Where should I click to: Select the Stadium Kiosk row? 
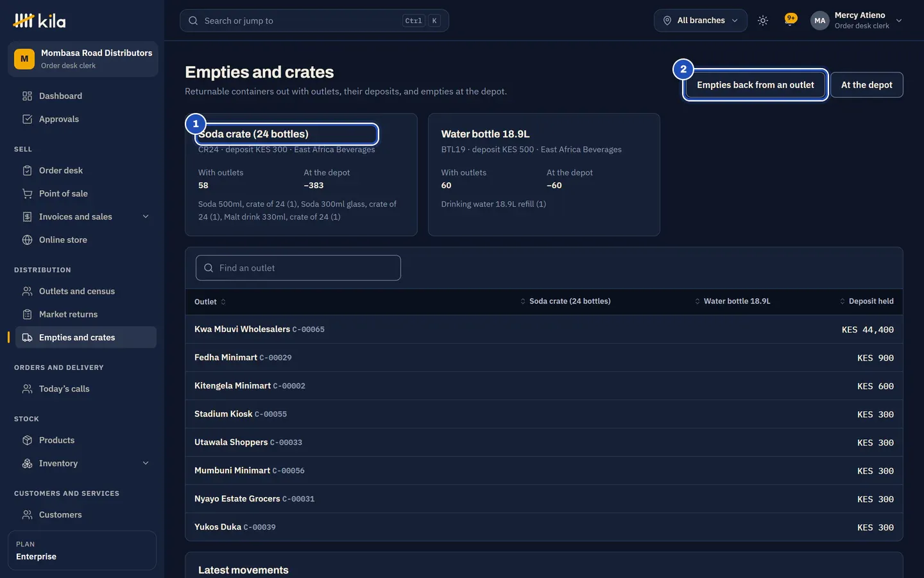[544, 414]
